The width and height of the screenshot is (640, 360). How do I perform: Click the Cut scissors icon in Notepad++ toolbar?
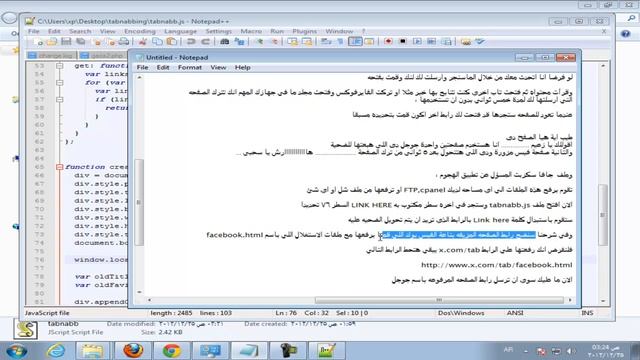142,42
